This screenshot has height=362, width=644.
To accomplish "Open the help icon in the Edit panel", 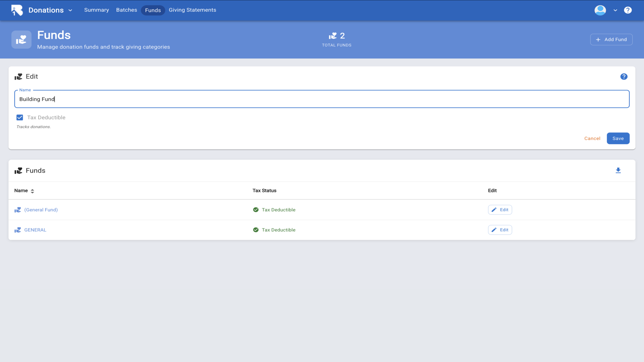I will (x=624, y=77).
